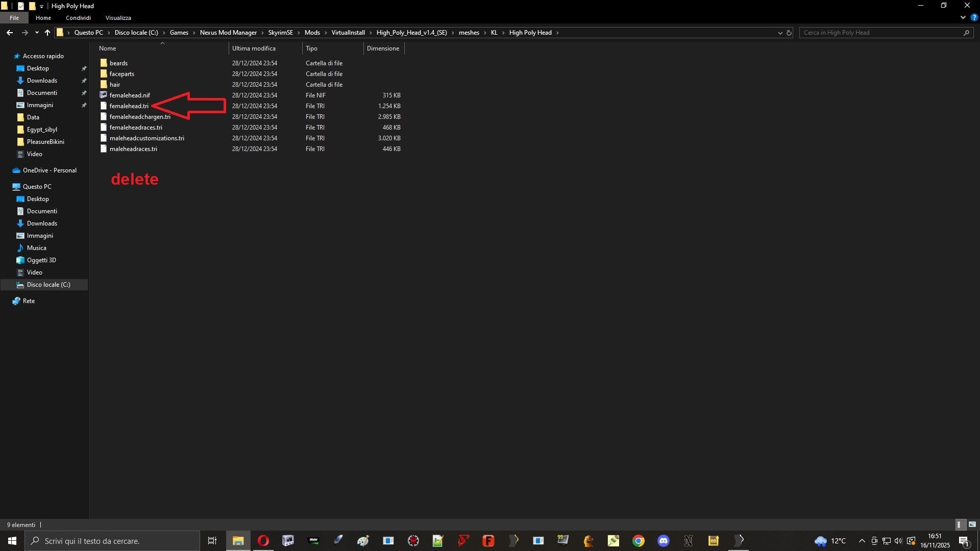
Task: Click the Questo PC breadcrumb
Action: [x=88, y=33]
